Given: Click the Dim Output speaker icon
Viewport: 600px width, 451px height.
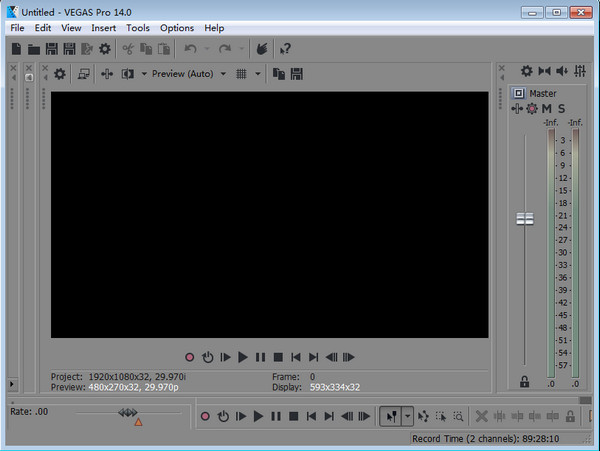Looking at the screenshot, I should [x=563, y=71].
